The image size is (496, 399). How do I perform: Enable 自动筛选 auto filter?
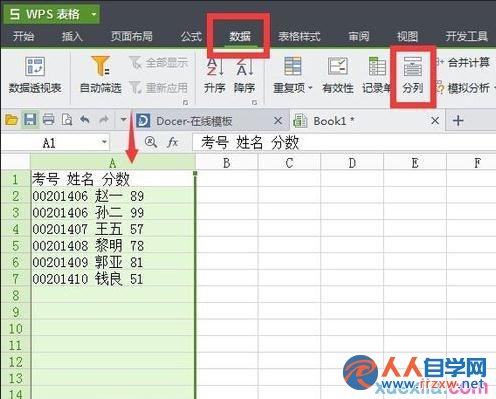click(101, 75)
